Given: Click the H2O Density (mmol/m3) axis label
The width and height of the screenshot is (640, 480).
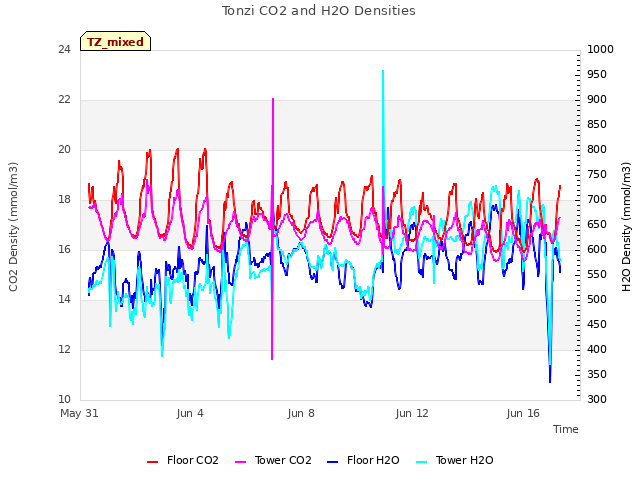Looking at the screenshot, I should click(x=626, y=227).
